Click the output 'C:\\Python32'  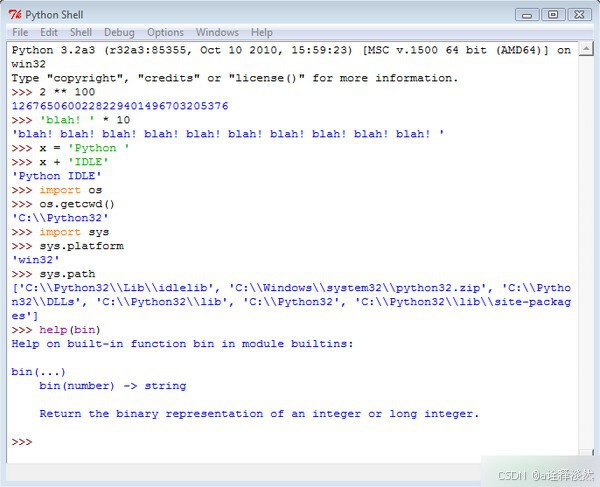(x=60, y=218)
